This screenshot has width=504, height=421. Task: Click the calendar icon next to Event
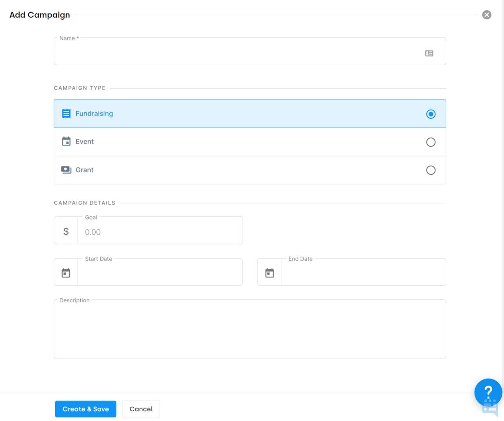66,141
